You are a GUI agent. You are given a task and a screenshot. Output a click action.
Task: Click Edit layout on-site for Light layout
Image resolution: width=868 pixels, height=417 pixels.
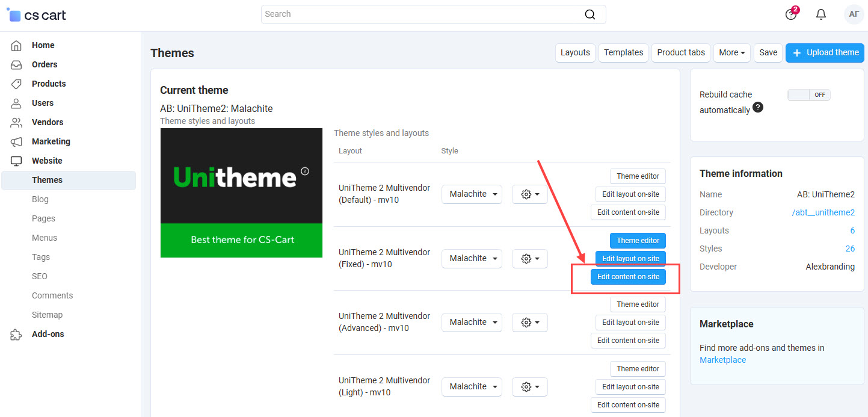[630, 387]
